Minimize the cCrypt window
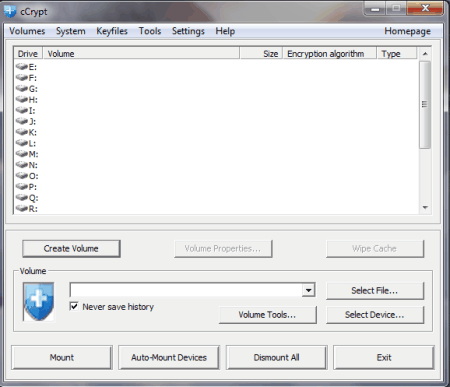 click(375, 8)
